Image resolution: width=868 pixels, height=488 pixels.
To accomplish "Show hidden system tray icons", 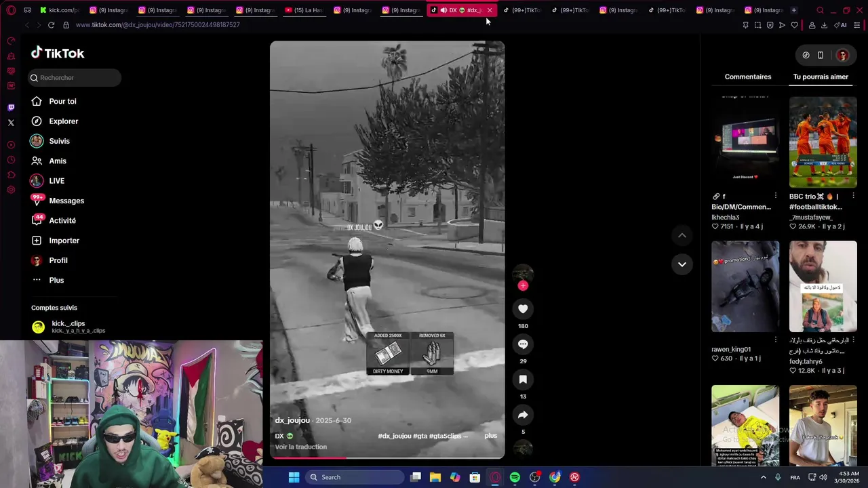I will pyautogui.click(x=763, y=477).
